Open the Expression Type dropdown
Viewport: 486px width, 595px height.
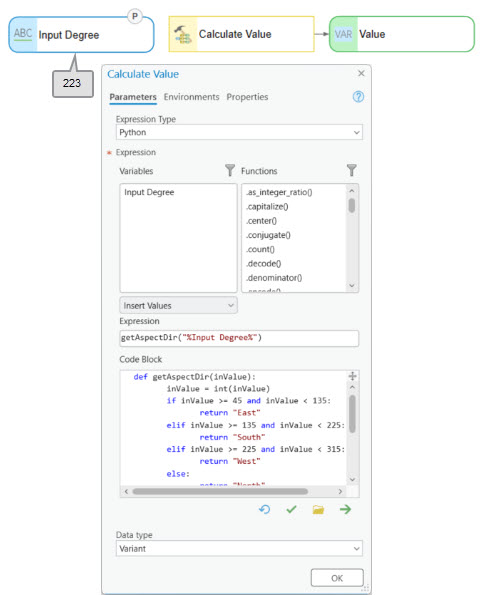coord(239,132)
